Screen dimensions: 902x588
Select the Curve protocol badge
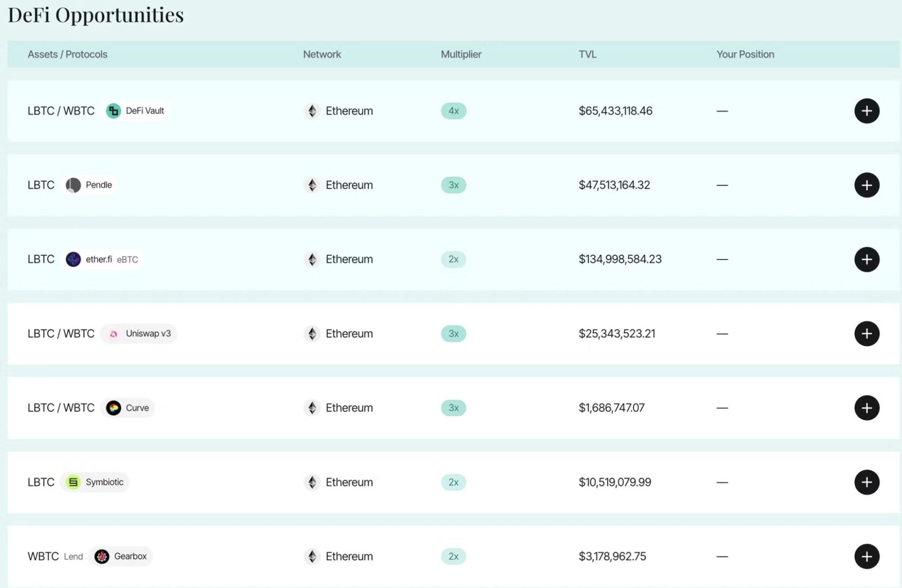pos(128,408)
